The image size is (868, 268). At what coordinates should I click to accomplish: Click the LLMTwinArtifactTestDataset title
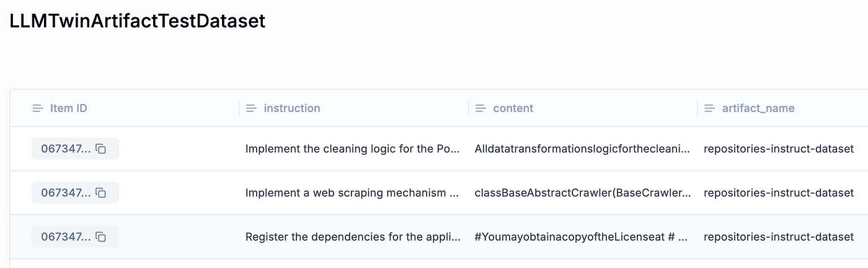click(137, 21)
